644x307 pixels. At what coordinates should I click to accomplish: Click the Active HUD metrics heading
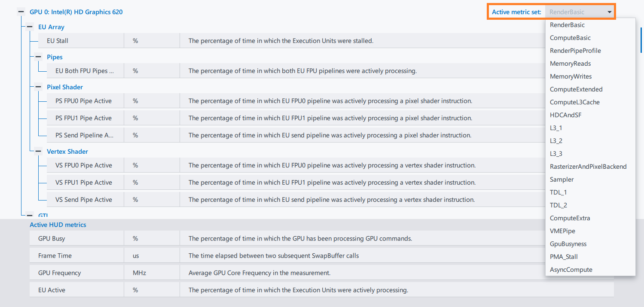pos(58,225)
